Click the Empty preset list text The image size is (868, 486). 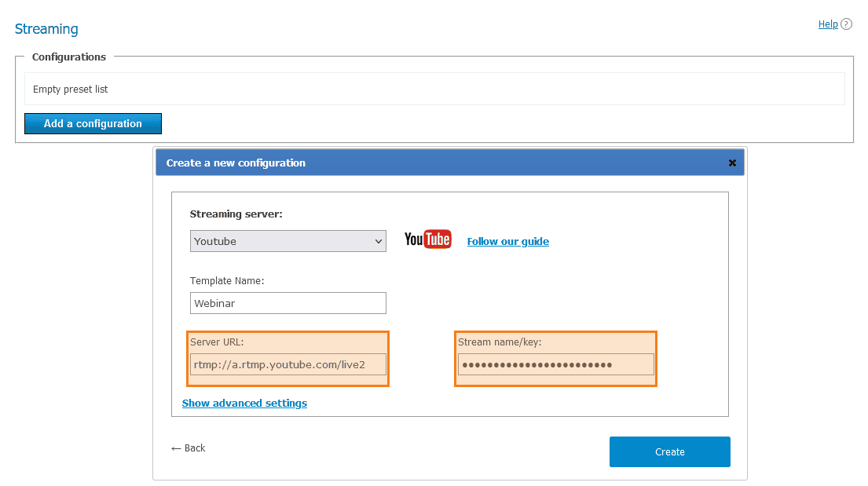coord(70,90)
